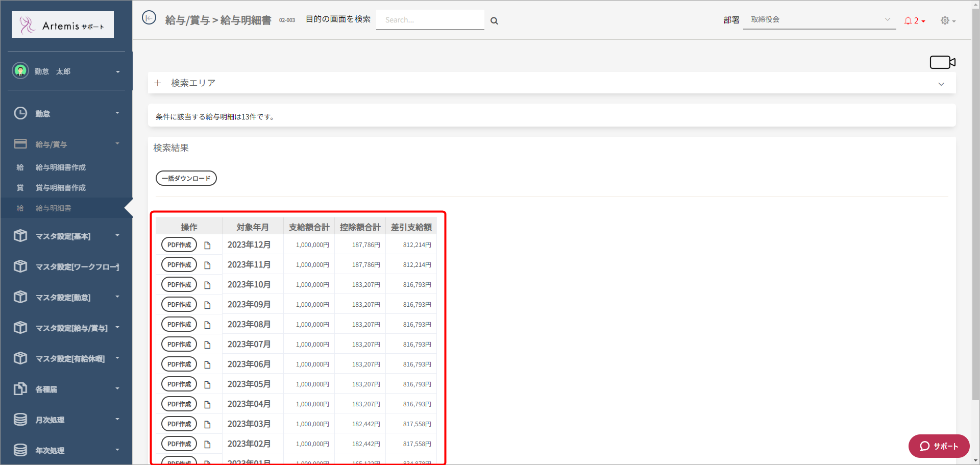The height and width of the screenshot is (465, 980).
Task: Open the 部署 department dropdown
Action: point(819,20)
